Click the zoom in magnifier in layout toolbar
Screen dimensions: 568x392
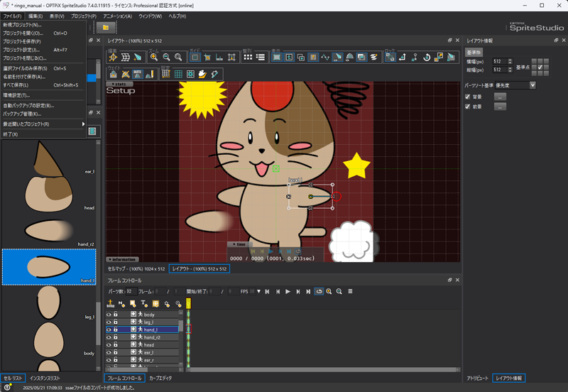[154, 58]
